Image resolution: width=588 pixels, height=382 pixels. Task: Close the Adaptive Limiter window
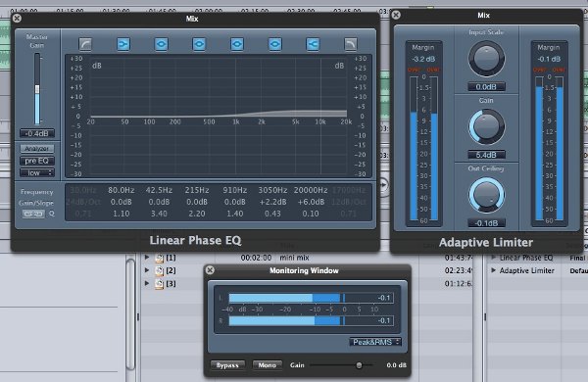pyautogui.click(x=396, y=15)
